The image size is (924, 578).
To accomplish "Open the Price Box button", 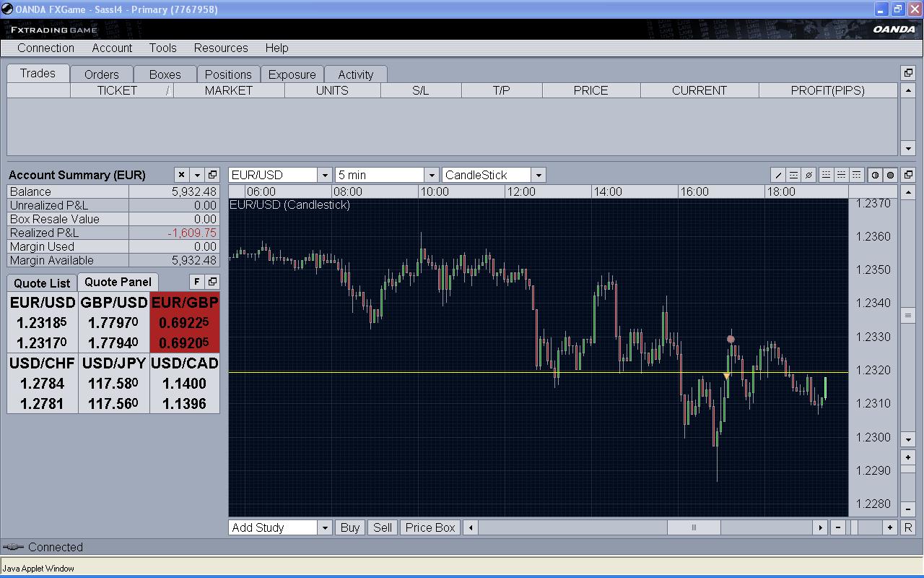I will click(x=430, y=527).
